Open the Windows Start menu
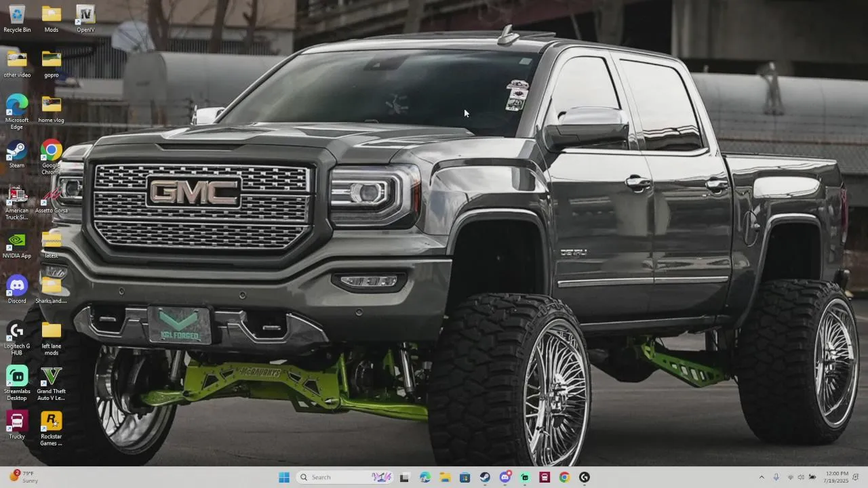868x488 pixels. [x=284, y=477]
